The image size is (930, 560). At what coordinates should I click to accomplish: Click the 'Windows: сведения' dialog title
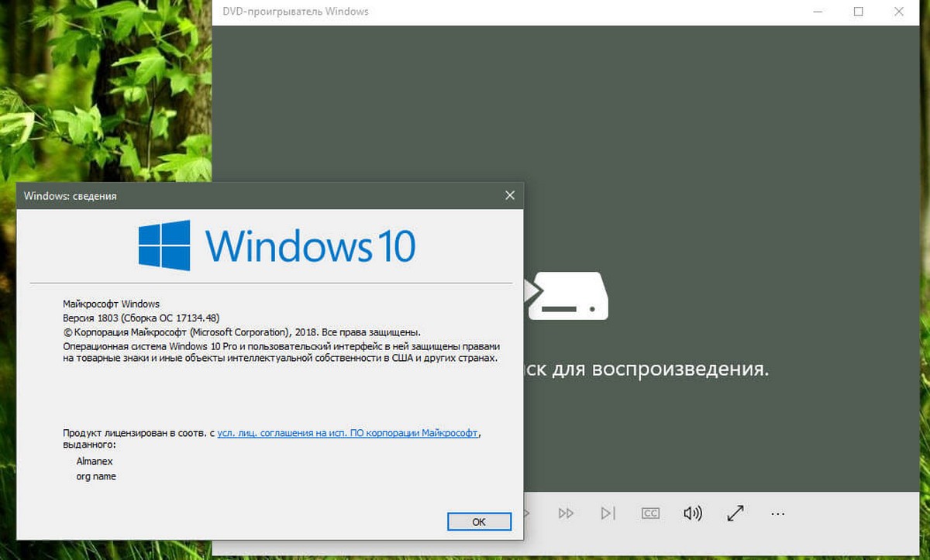[x=71, y=196]
